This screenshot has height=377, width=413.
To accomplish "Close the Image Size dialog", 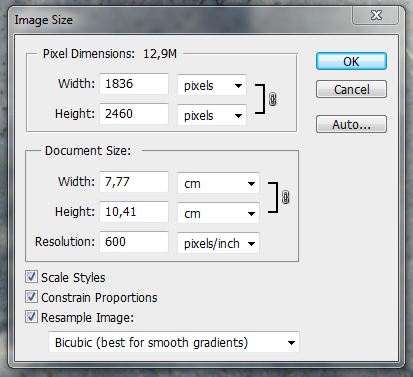I will [x=376, y=15].
